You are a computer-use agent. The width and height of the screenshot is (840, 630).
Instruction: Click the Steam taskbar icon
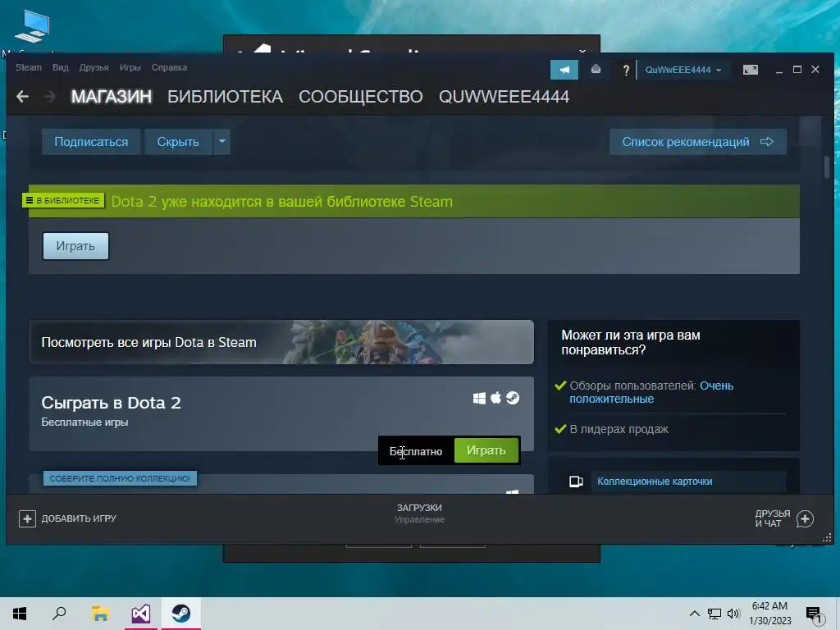[x=181, y=614]
